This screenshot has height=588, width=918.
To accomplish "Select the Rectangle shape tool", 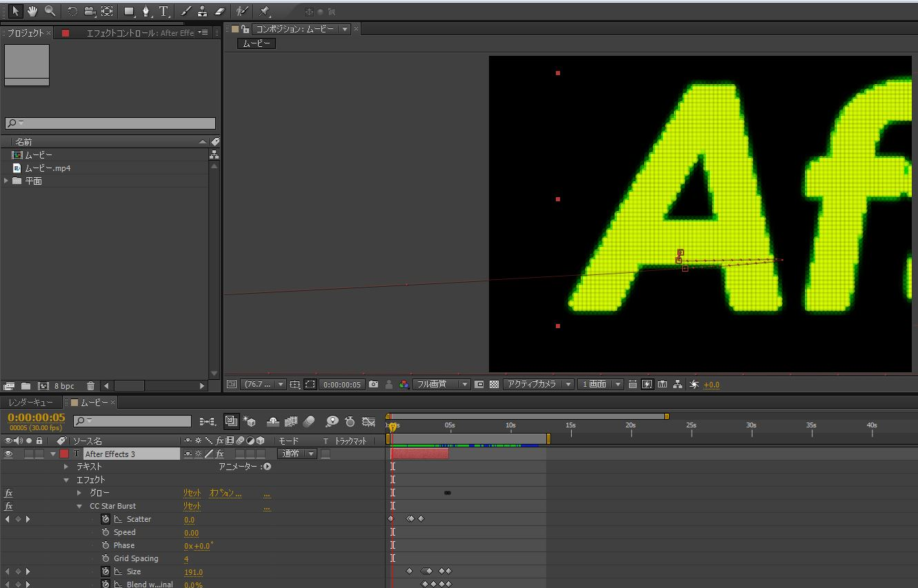I will (129, 11).
